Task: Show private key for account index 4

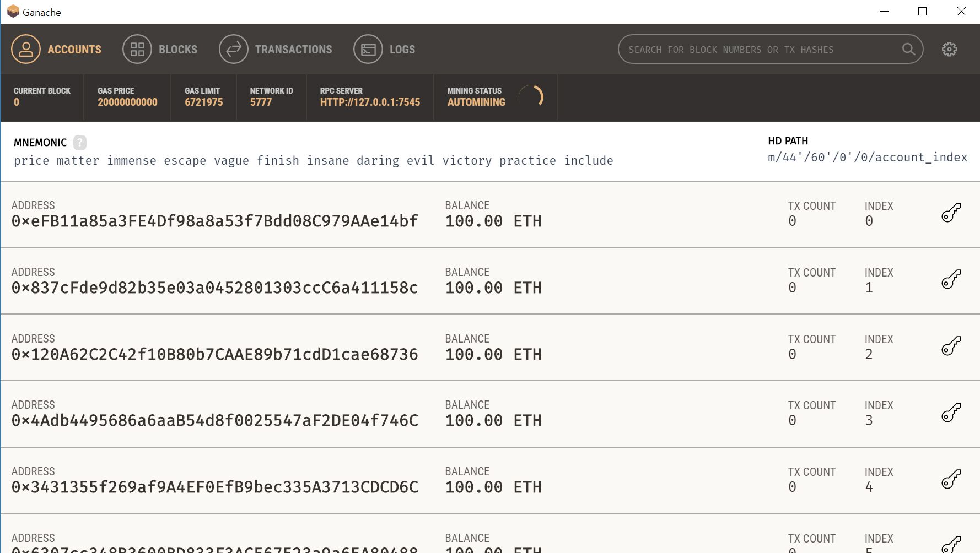Action: pyautogui.click(x=951, y=479)
